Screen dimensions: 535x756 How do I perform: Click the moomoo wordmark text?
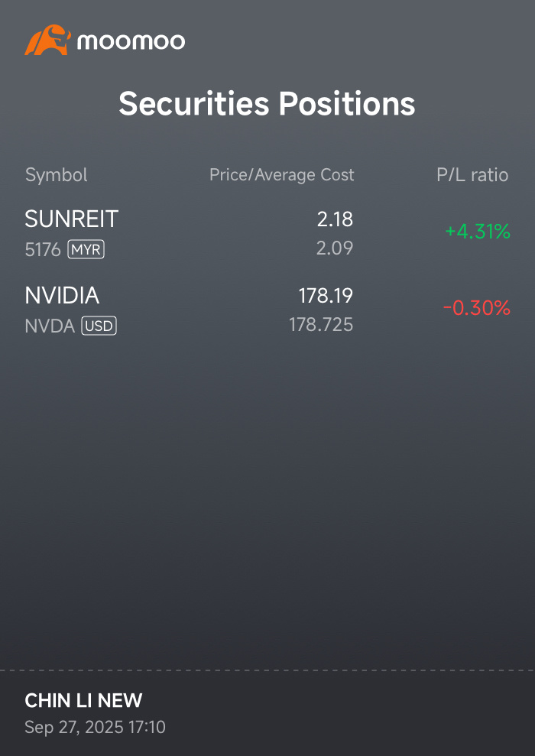[131, 41]
